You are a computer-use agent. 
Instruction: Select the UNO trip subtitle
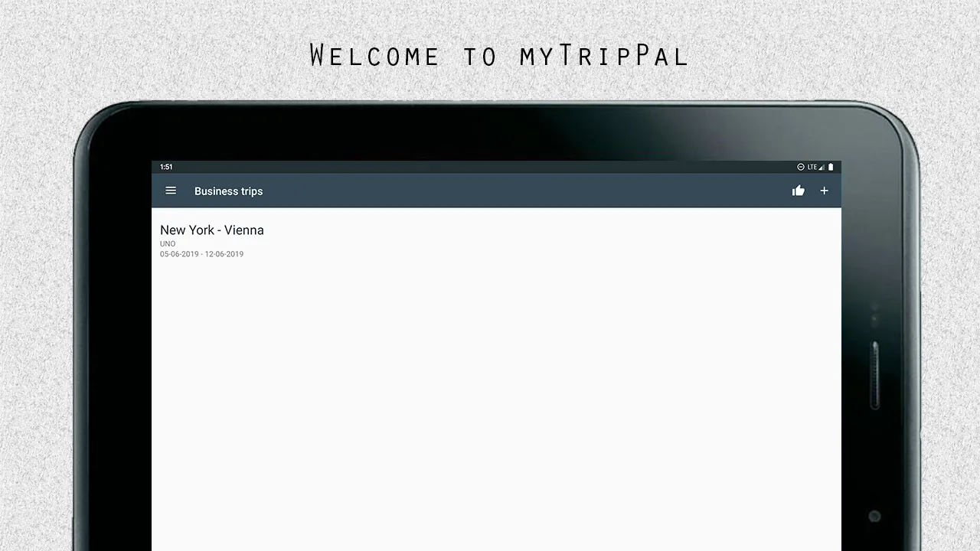tap(168, 243)
